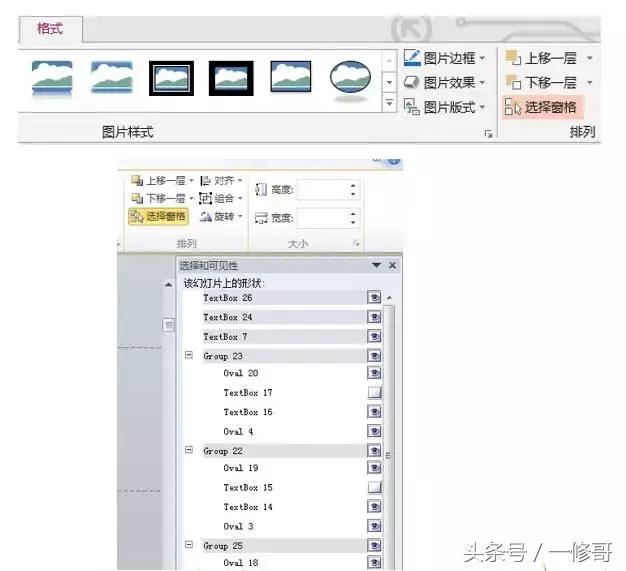626x571 pixels.
Task: Click highlighted 选择窗格 in top ribbon
Action: pyautogui.click(x=542, y=107)
